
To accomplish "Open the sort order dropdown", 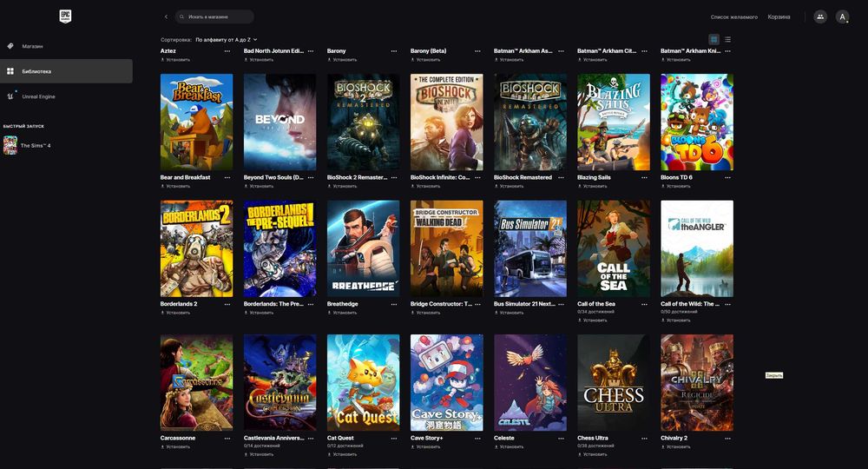I will point(227,40).
